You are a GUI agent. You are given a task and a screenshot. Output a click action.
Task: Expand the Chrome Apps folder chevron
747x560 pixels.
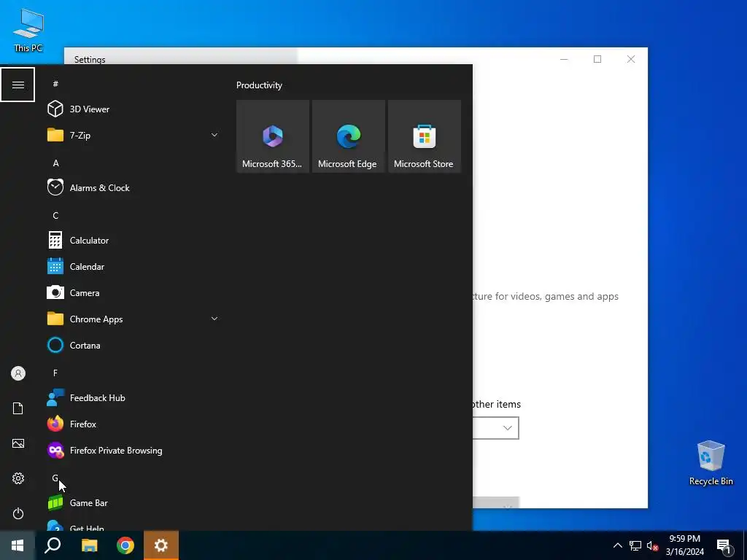(x=214, y=319)
